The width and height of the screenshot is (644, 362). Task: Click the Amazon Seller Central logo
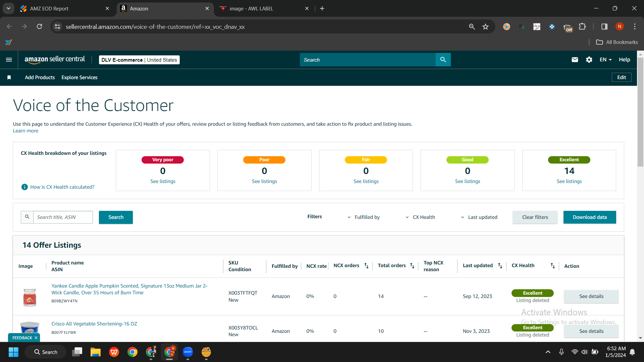pos(55,60)
